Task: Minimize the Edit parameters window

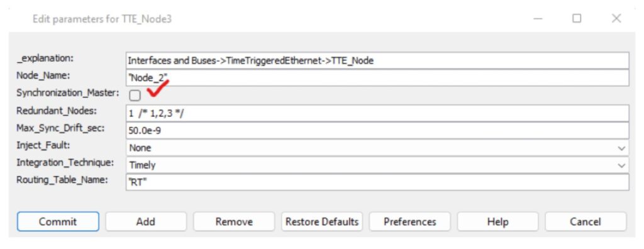Action: (x=538, y=19)
